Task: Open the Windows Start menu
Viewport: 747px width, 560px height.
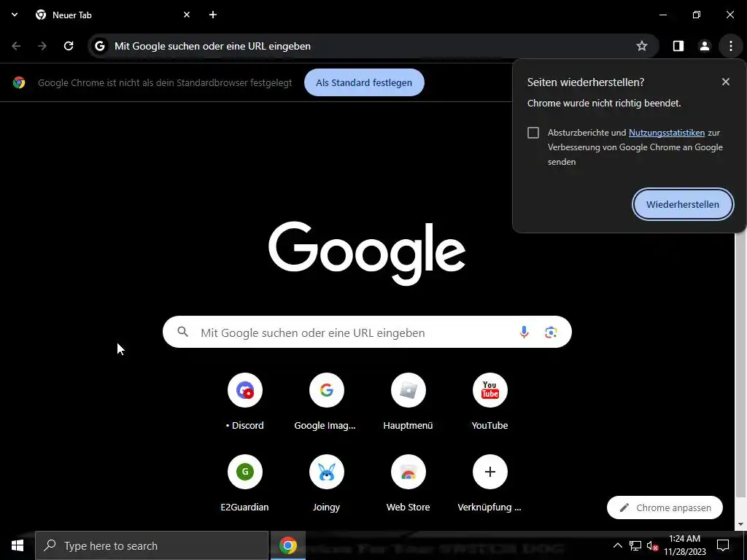Action: click(18, 545)
